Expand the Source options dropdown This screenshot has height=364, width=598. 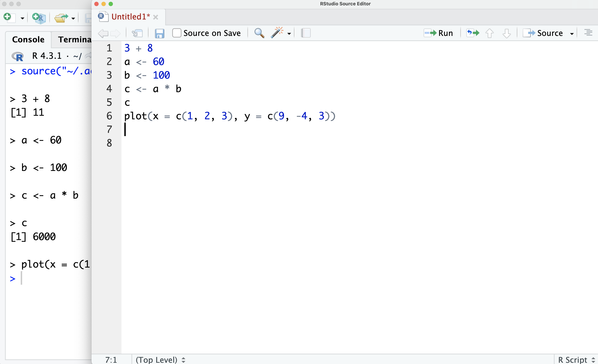click(572, 33)
